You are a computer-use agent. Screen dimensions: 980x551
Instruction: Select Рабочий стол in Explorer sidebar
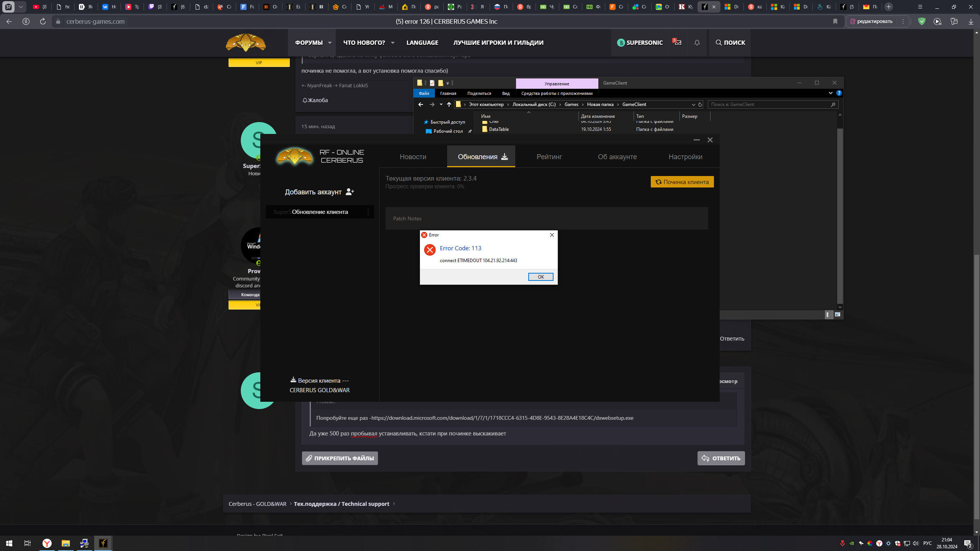click(448, 131)
